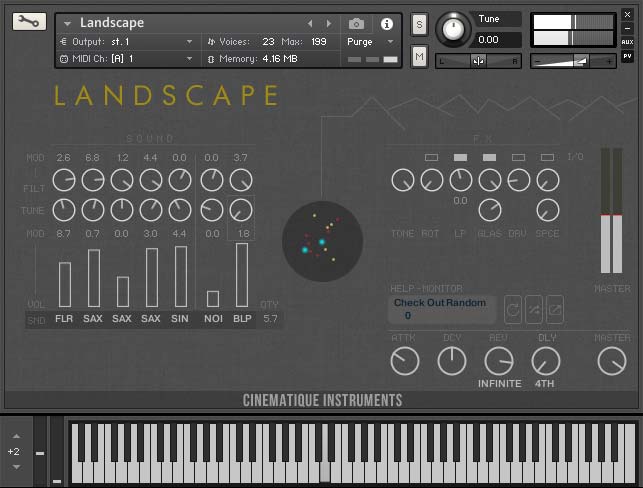Click the Check Out Random help text
This screenshot has height=488, width=643.
click(440, 303)
